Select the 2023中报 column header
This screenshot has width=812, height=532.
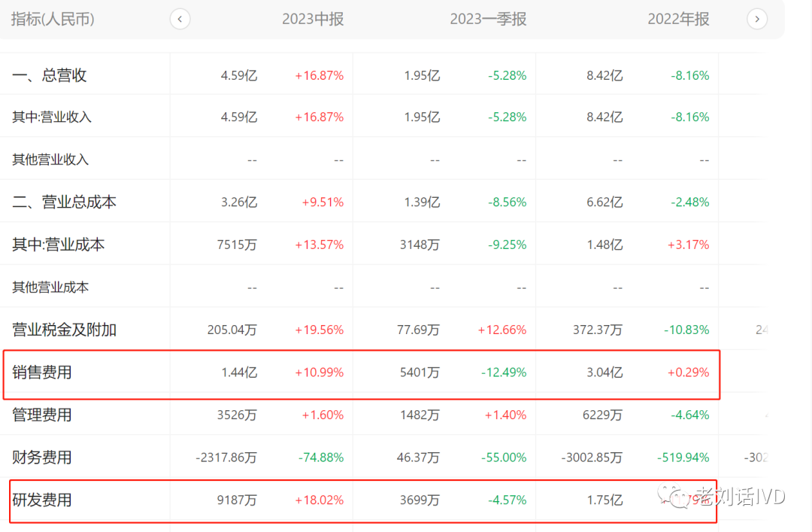tap(313, 19)
